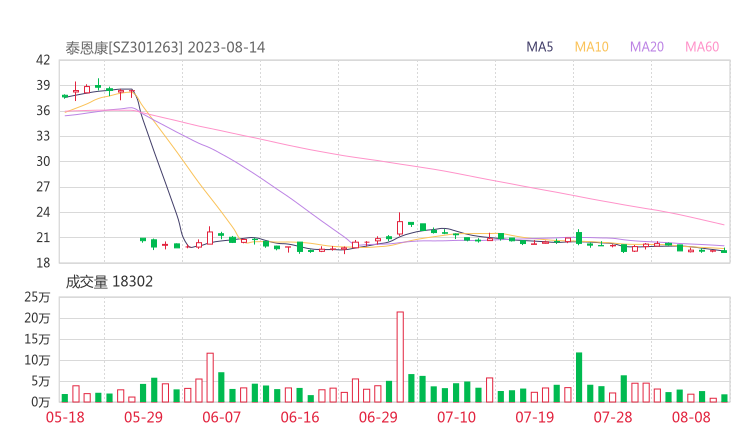Click the tallest red volume bar above 20万
This screenshot has width=740, height=440.
tap(400, 357)
